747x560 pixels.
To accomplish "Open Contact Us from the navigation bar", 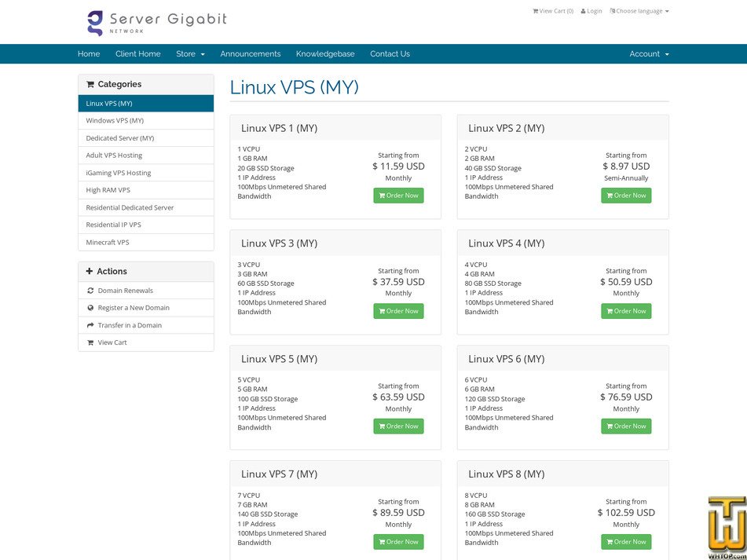I will 391,53.
